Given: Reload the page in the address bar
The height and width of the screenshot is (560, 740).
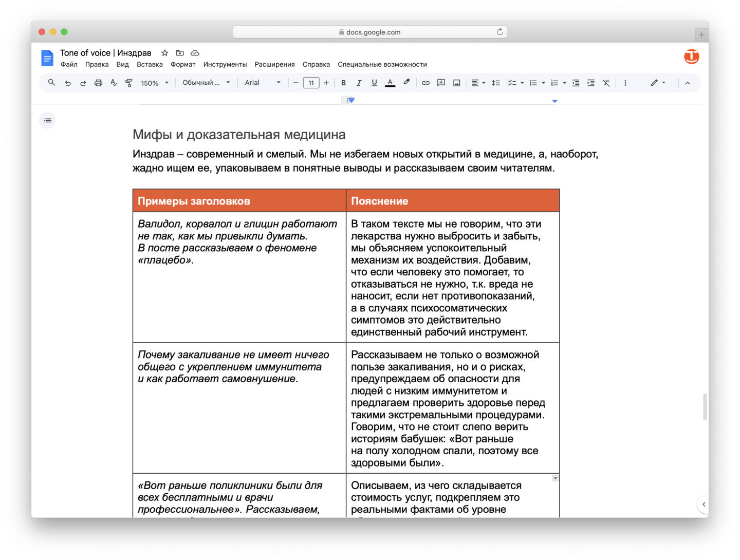Looking at the screenshot, I should point(499,32).
